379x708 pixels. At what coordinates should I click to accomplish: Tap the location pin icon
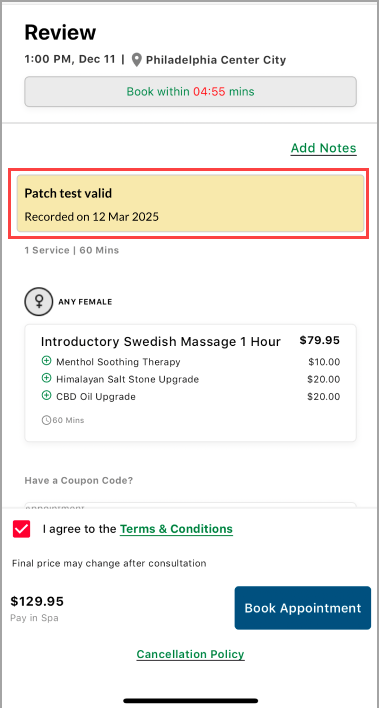pos(137,60)
